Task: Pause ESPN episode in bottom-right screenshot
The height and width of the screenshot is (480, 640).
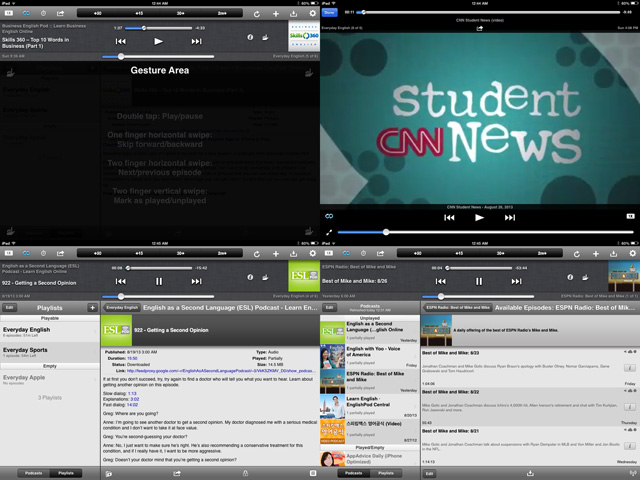Action: (x=479, y=281)
